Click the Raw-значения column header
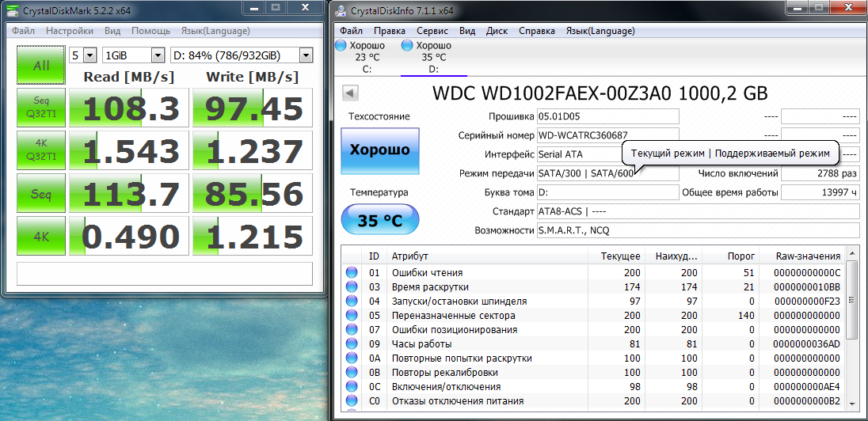 click(x=802, y=256)
